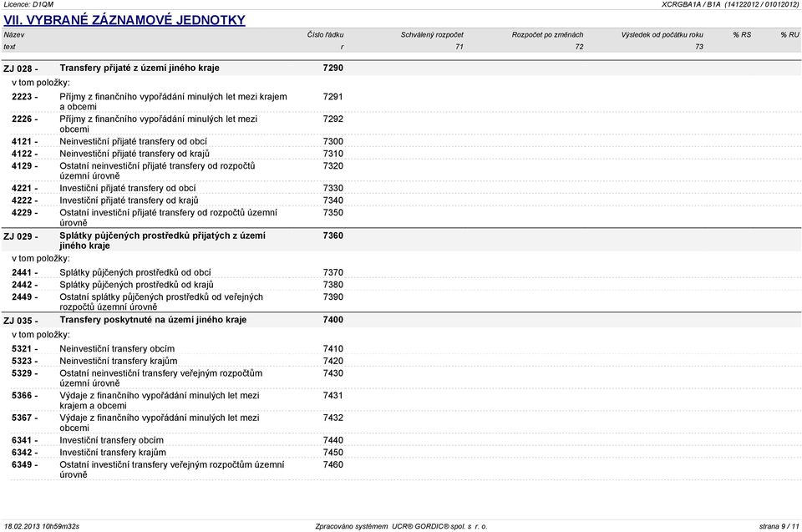Click row number 7400

[x=333, y=320]
